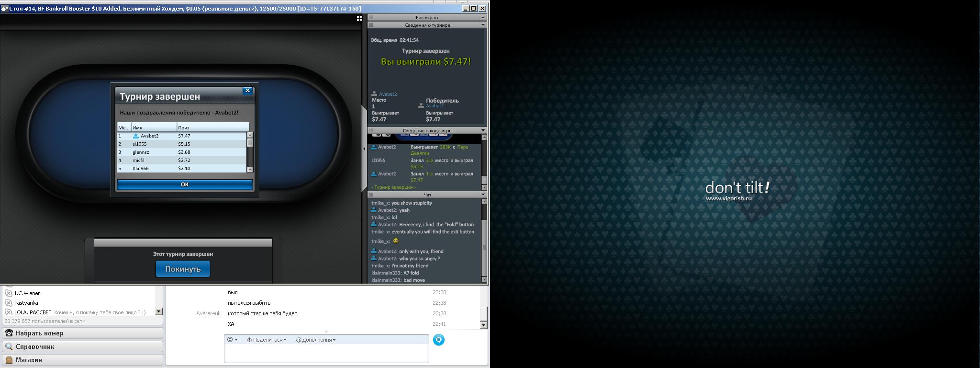Click the side panel collapse arrow handle
Image resolution: width=980 pixels, height=368 pixels.
(x=364, y=149)
